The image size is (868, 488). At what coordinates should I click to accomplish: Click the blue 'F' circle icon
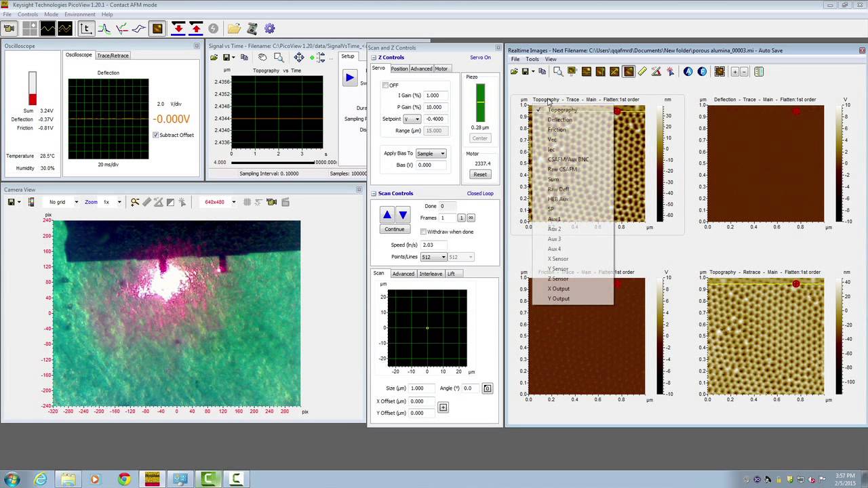pos(702,71)
